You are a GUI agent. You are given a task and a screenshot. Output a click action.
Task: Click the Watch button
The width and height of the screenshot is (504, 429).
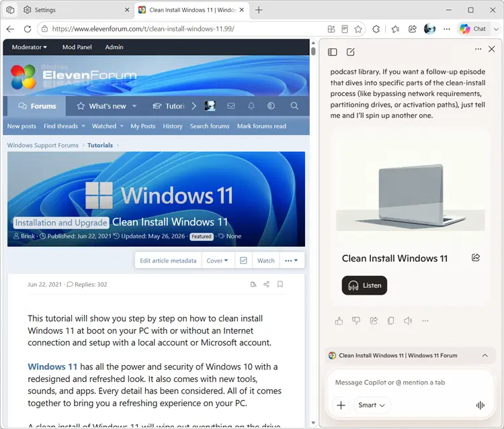tap(266, 260)
